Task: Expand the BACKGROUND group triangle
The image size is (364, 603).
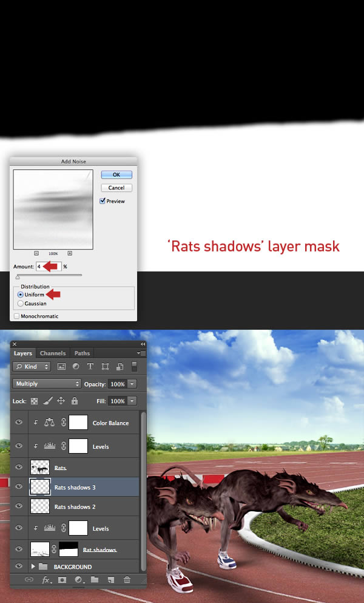Action: [x=33, y=567]
